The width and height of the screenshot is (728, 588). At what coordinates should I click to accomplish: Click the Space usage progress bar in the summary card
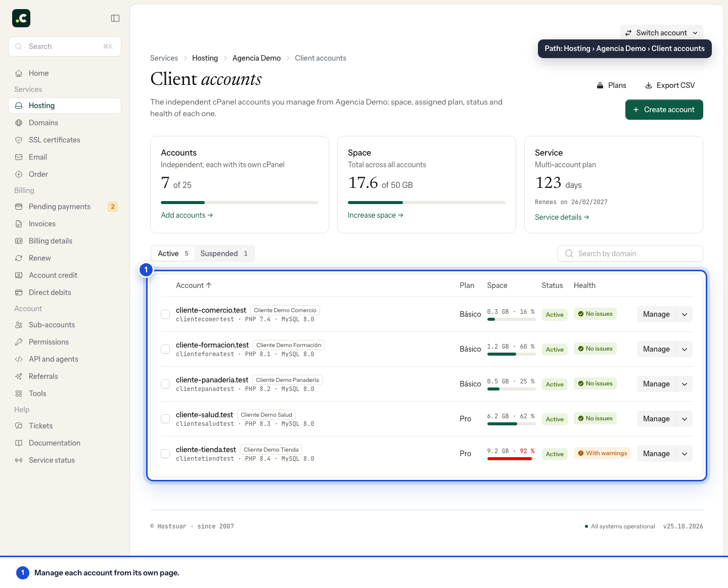coord(427,203)
